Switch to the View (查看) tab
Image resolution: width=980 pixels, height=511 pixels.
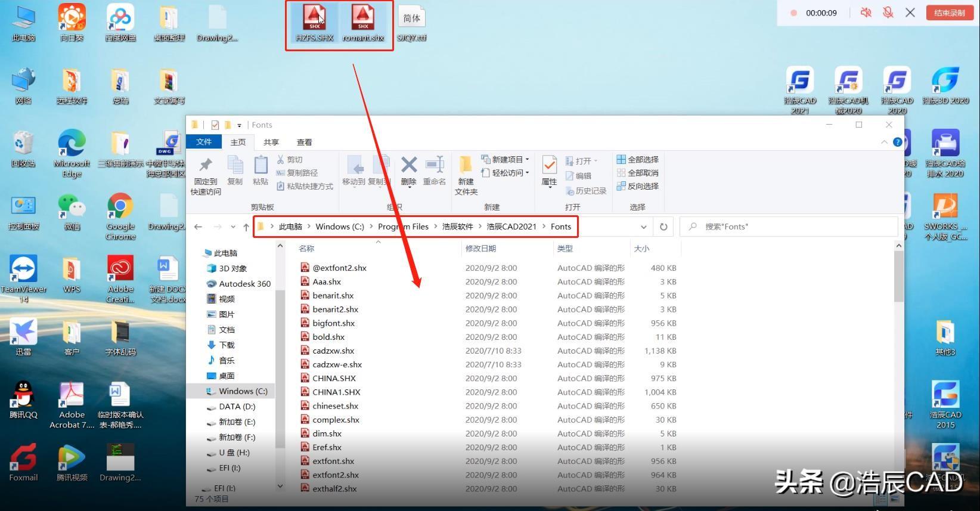click(305, 142)
